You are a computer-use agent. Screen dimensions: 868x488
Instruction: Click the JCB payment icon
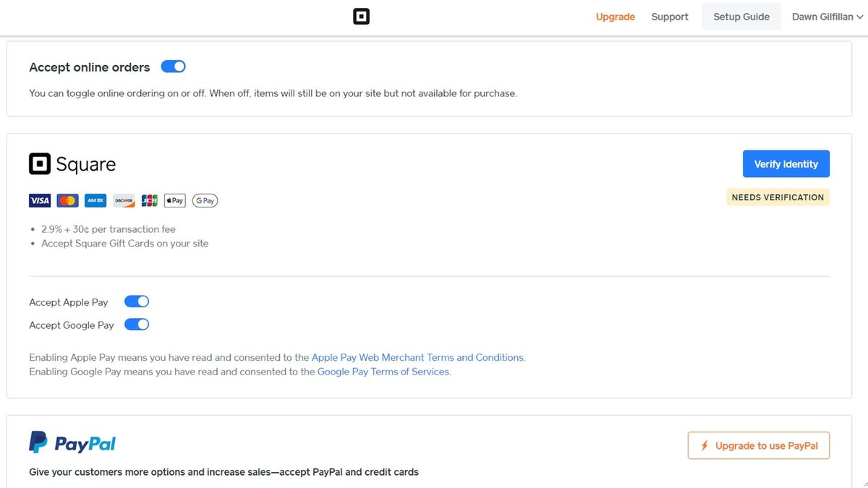[149, 200]
